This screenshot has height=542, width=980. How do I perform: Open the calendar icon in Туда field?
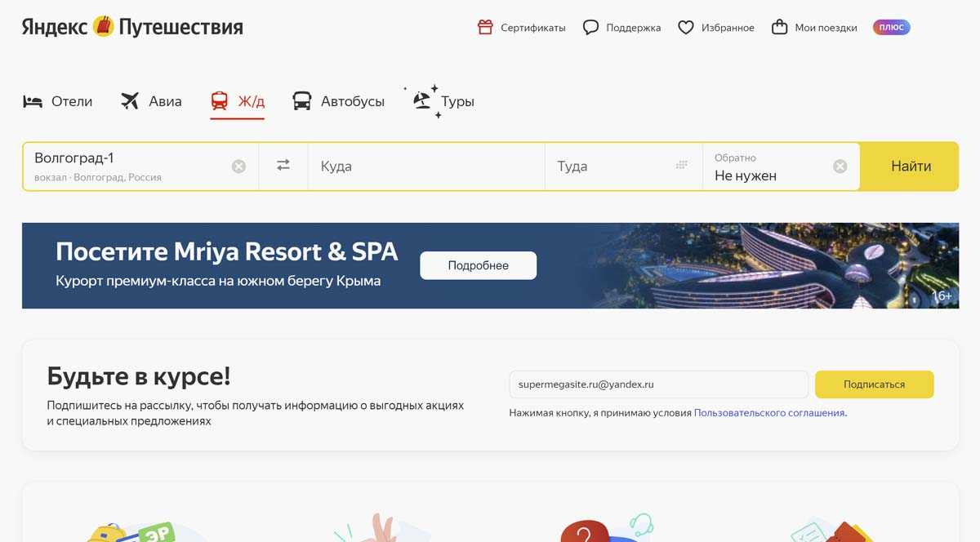(682, 166)
